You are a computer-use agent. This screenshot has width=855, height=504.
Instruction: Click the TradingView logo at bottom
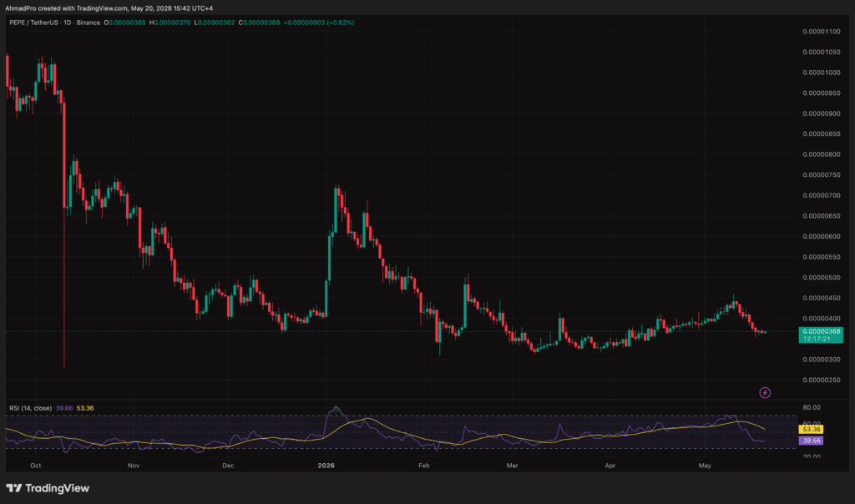tap(48, 488)
